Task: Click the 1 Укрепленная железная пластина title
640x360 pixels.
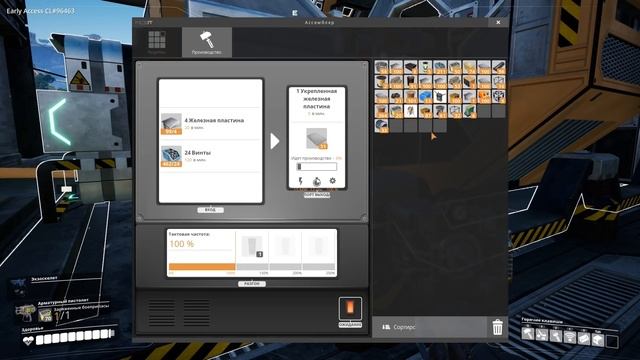Action: click(x=316, y=98)
